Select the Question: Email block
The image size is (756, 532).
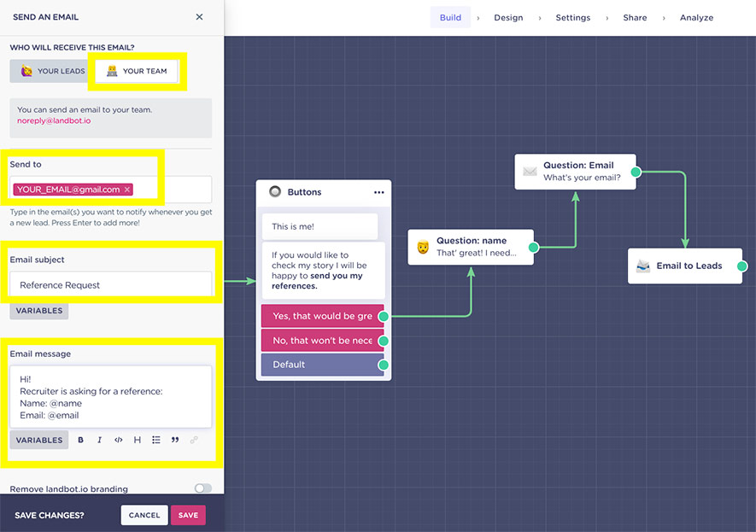575,172
